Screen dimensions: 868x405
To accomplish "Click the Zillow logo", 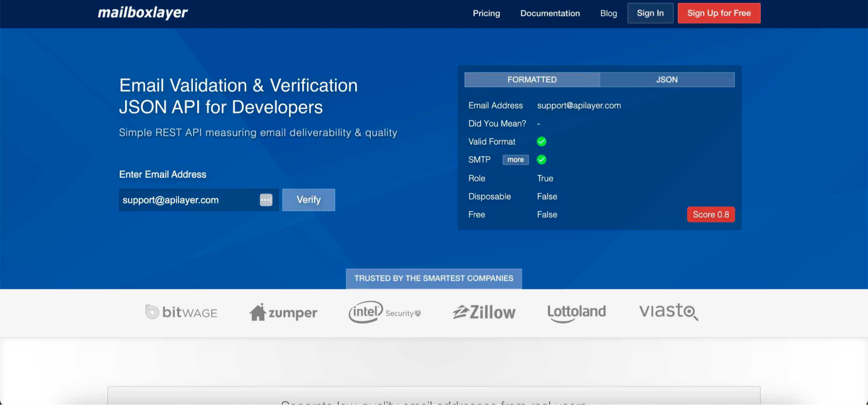I will [x=484, y=312].
